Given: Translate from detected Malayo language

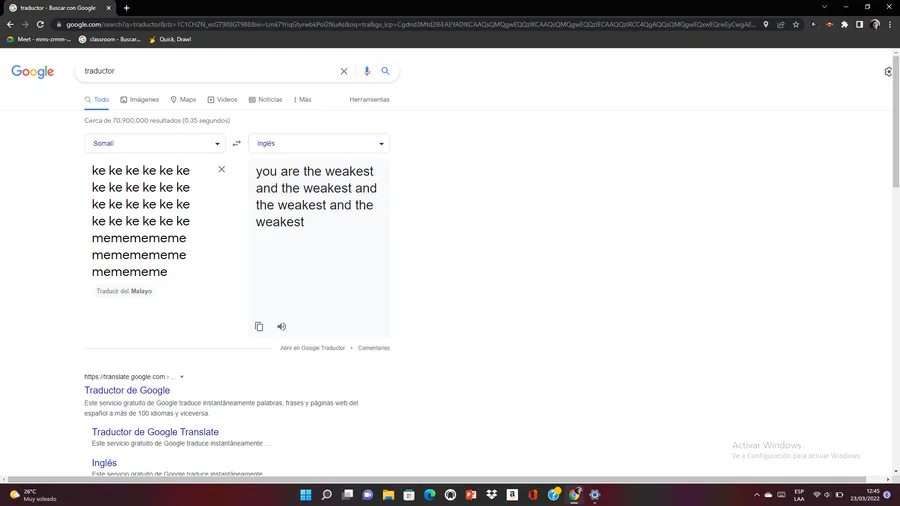Looking at the screenshot, I should point(124,291).
